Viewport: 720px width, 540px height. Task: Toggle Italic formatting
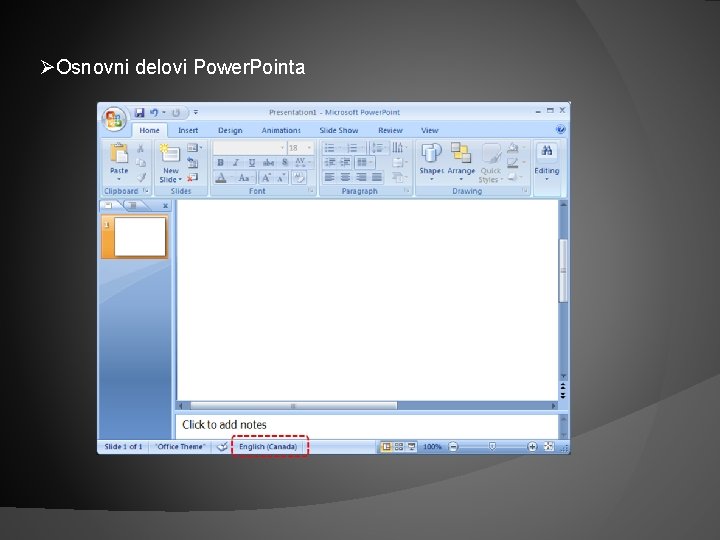[x=236, y=163]
